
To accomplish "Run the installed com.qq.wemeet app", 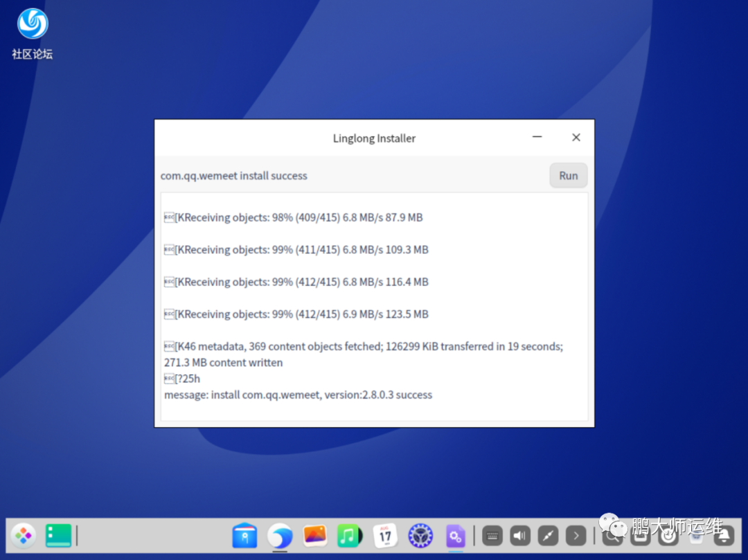I will coord(568,175).
